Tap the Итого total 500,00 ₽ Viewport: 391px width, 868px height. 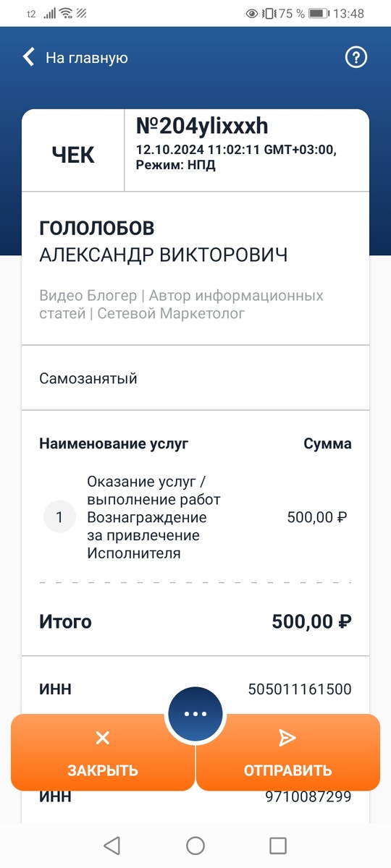coord(312,622)
